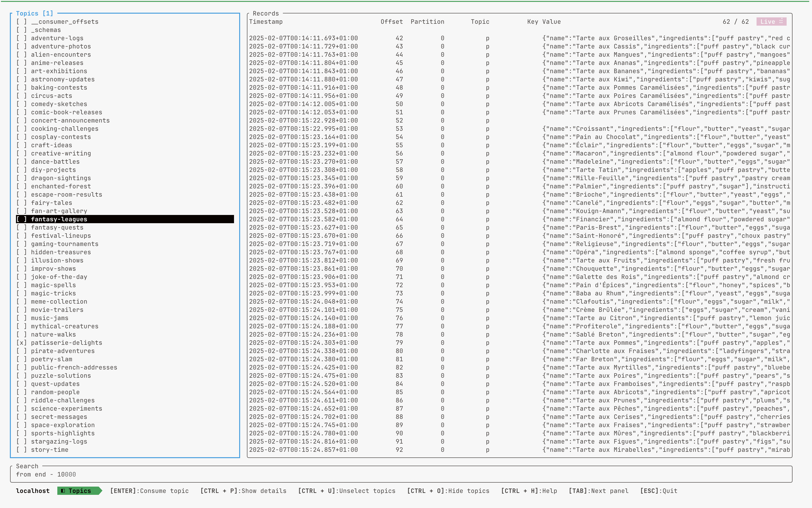Click CTRL + H Help shortcut

(x=529, y=491)
